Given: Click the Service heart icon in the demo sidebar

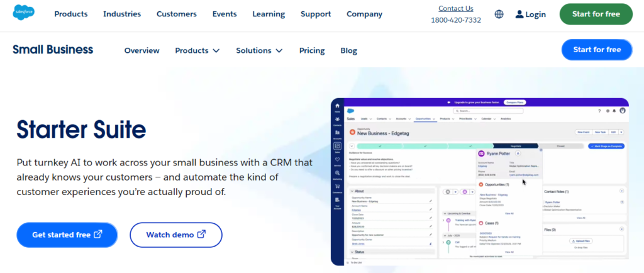Looking at the screenshot, I should click(337, 159).
